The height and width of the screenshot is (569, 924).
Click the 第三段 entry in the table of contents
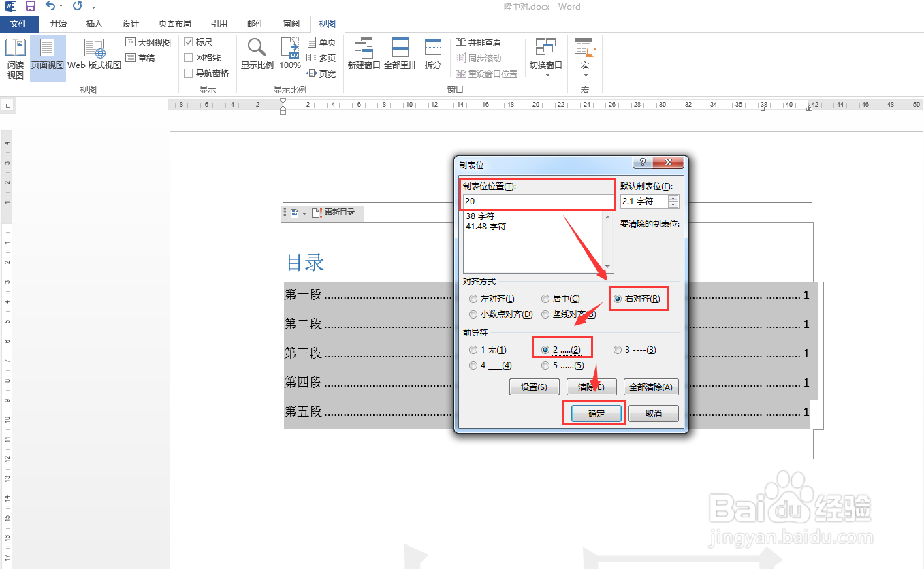click(303, 353)
